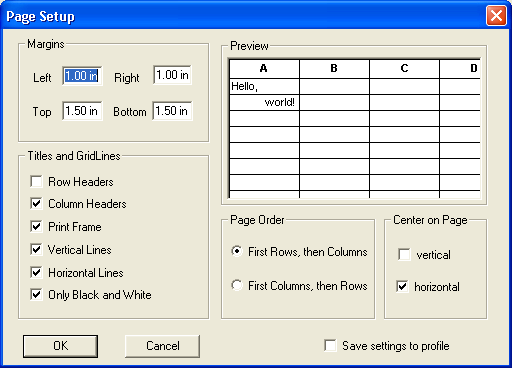Select the Top margin input

point(82,111)
